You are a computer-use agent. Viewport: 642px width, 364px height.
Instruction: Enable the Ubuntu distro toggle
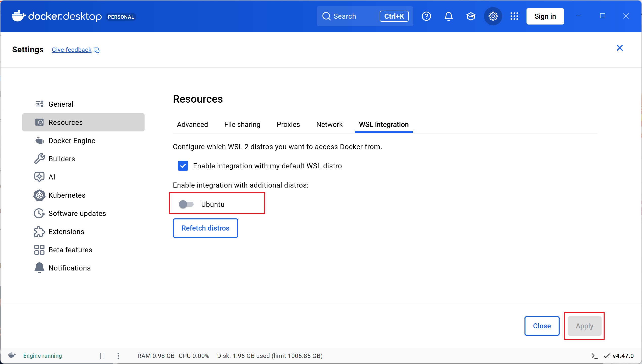tap(186, 204)
